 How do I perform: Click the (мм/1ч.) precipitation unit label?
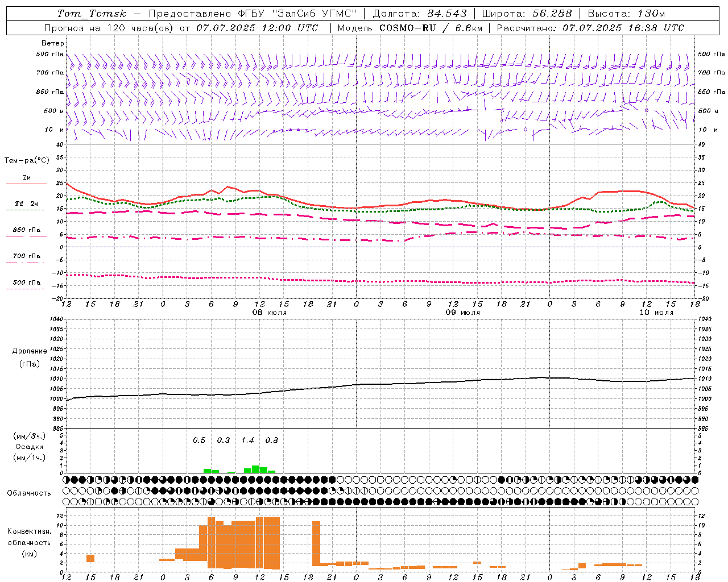pyautogui.click(x=30, y=458)
